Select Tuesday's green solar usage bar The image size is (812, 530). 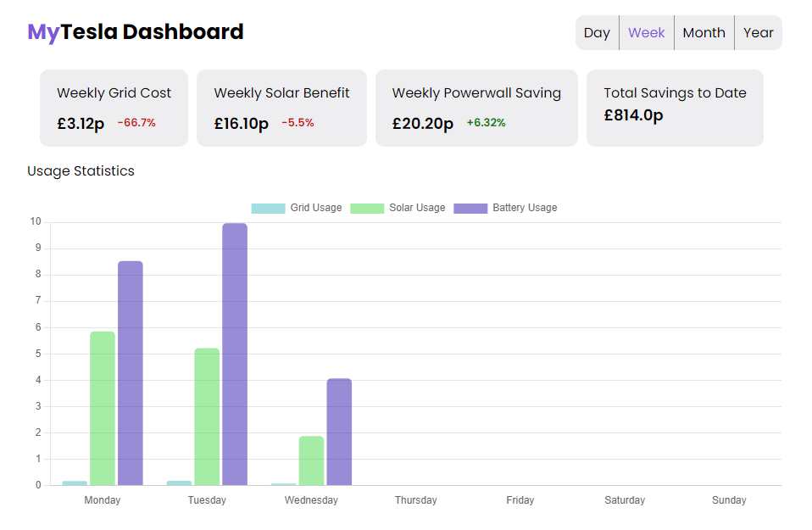coord(207,417)
